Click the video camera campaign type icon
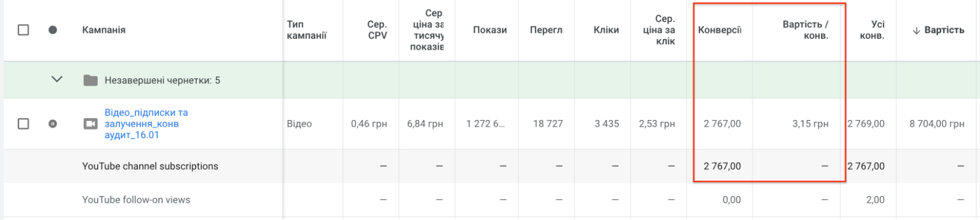 point(91,124)
